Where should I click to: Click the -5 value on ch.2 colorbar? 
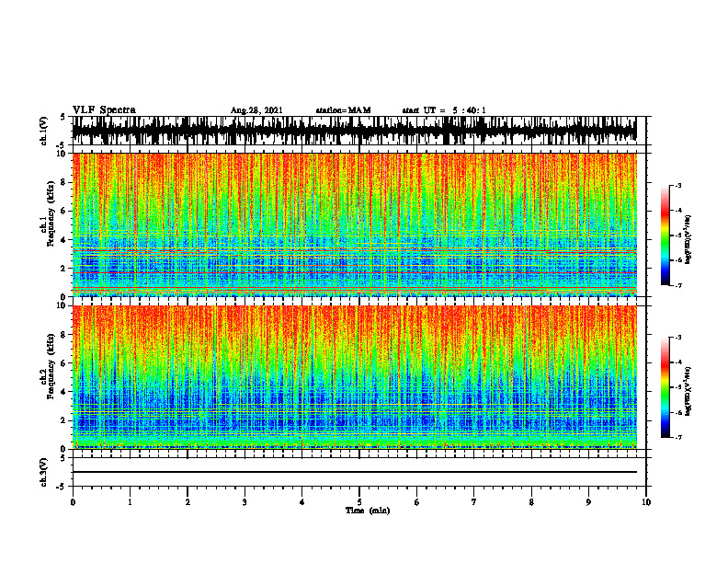click(677, 387)
